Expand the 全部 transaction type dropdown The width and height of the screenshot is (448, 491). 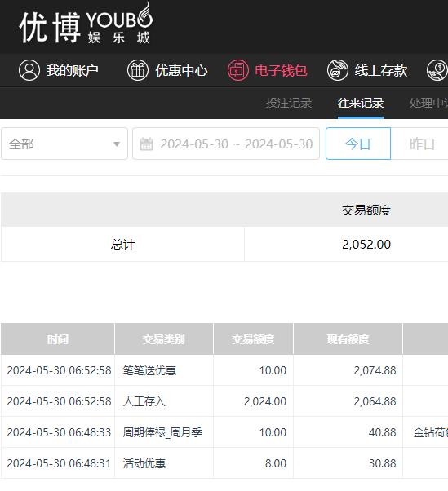[64, 144]
